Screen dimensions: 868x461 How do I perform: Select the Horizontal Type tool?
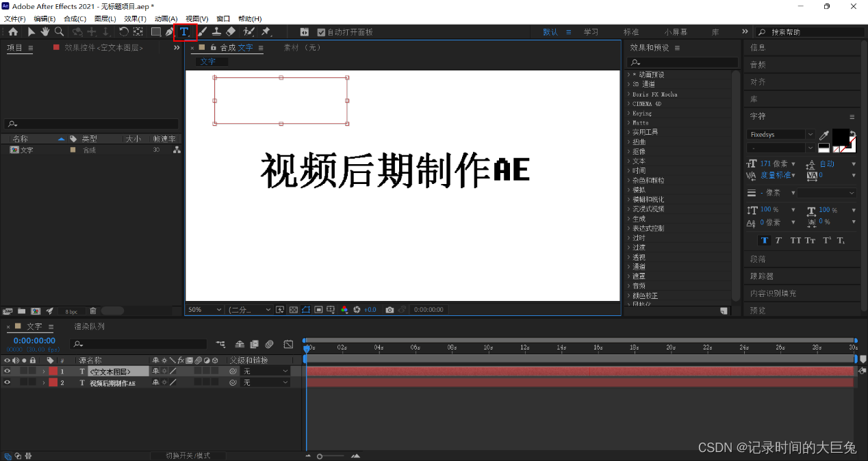tap(185, 32)
